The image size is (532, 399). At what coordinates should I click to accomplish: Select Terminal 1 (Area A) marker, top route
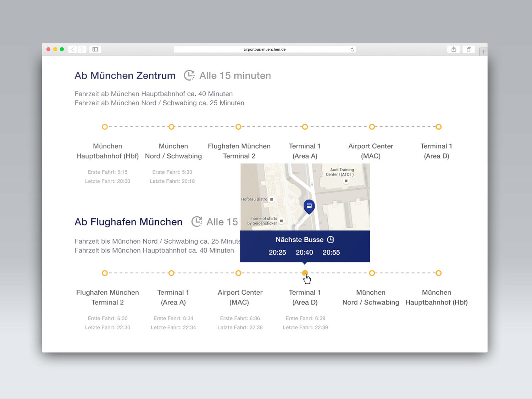[305, 127]
